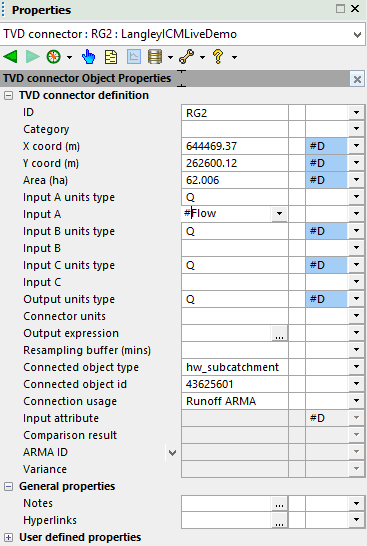Open the Input A #Flow combo dropdown arrow
Viewport: 367px width, 546px height.
click(279, 213)
